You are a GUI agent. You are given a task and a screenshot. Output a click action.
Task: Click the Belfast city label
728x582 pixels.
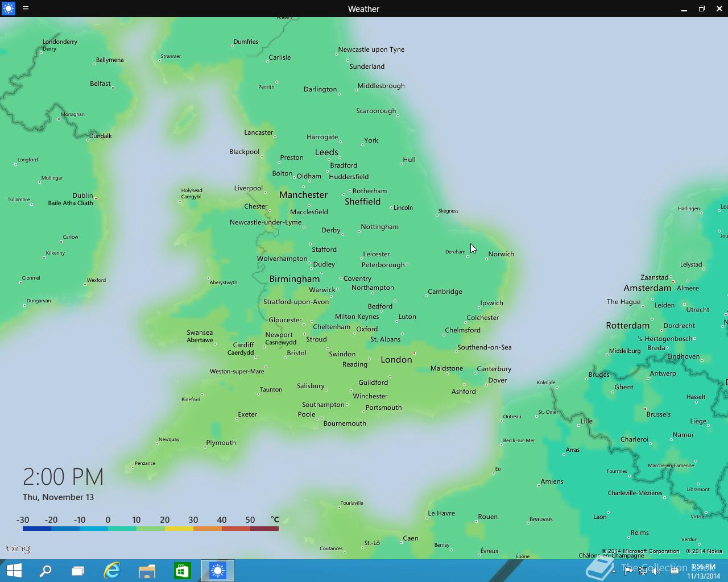coord(100,84)
